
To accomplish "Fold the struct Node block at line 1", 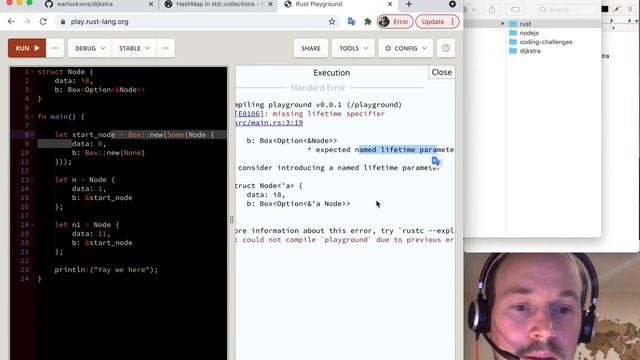I will (x=32, y=72).
